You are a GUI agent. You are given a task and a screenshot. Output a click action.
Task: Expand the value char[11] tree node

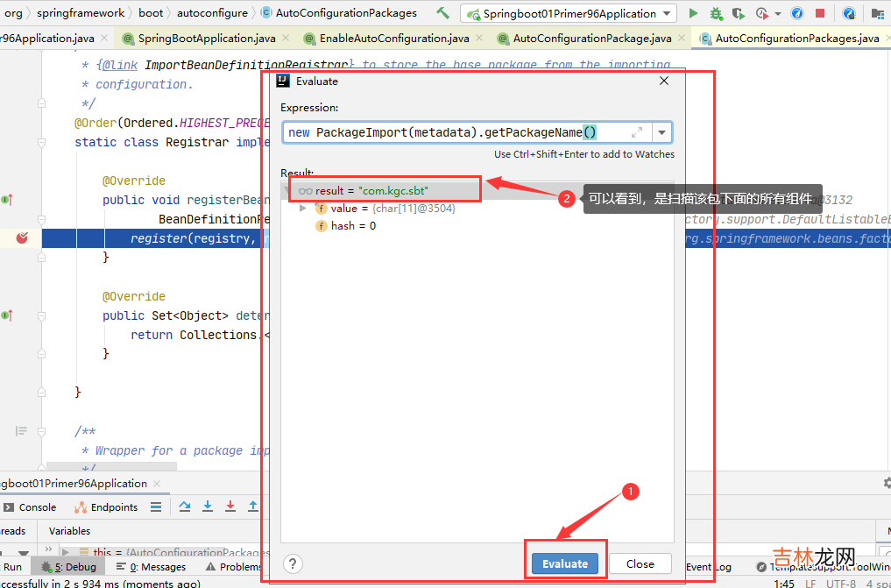pyautogui.click(x=303, y=209)
